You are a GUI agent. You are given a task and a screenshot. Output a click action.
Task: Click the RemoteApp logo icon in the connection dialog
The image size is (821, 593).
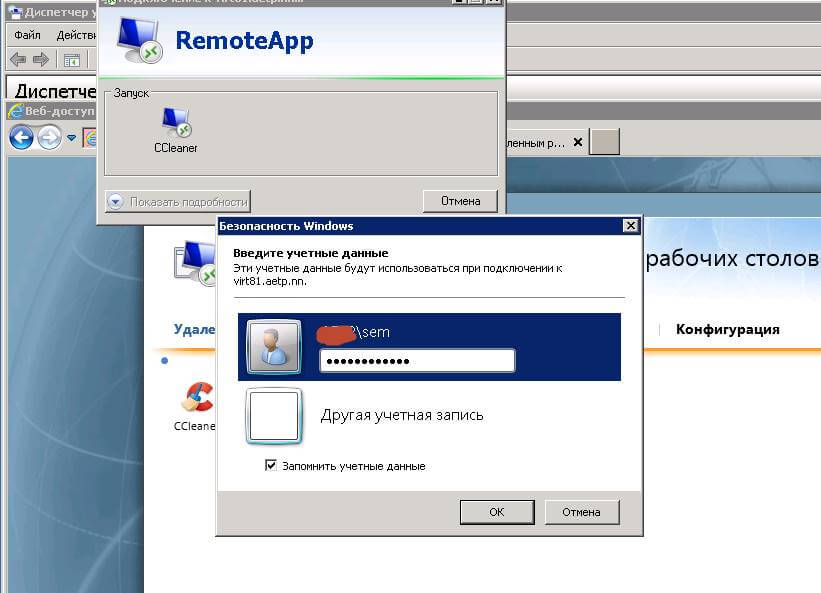pyautogui.click(x=140, y=40)
